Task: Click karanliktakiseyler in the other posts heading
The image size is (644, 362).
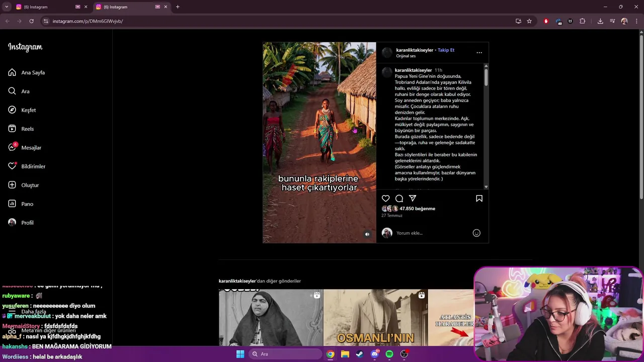Action: (x=237, y=281)
